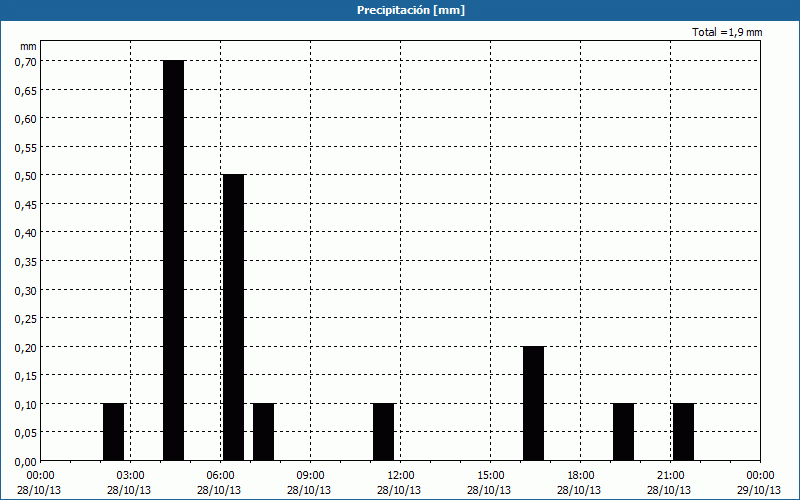Select the 0,20 mm bar after 15:00

tap(534, 404)
